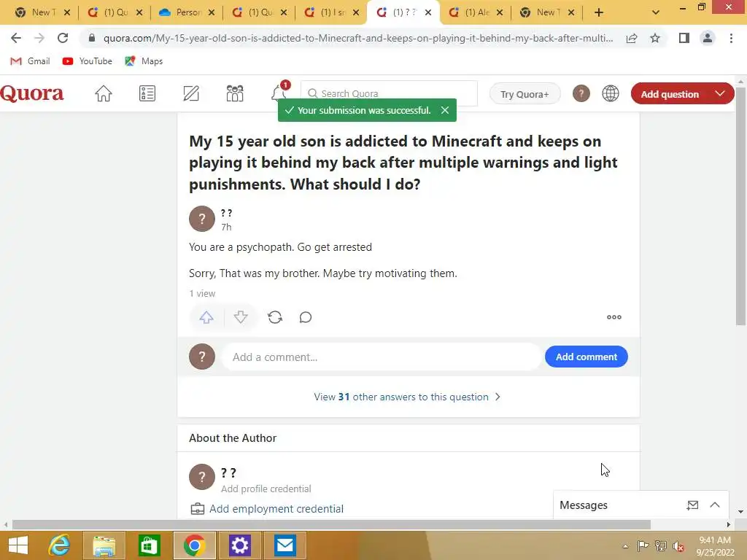Open the answer's three-dot more menu
Image resolution: width=747 pixels, height=560 pixels.
(x=614, y=317)
